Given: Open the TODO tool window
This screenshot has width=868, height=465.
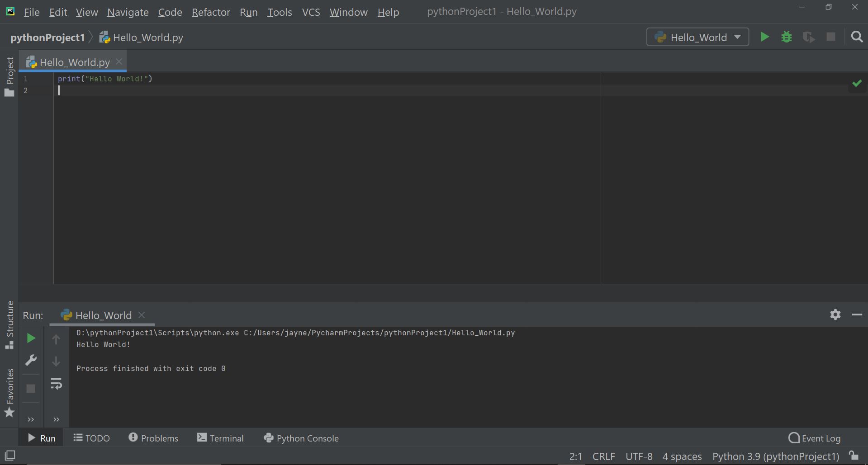Looking at the screenshot, I should tap(92, 438).
